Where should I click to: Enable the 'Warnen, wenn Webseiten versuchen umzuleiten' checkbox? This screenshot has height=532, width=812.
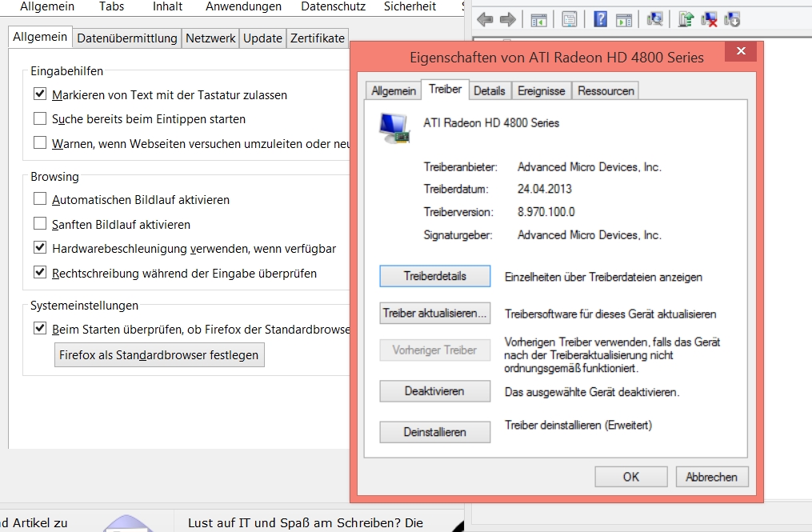pos(40,142)
